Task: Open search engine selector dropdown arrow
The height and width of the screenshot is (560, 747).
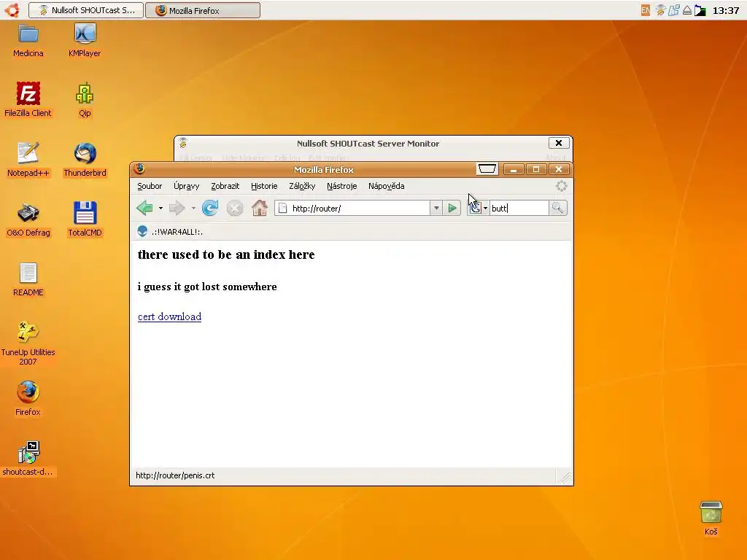Action: pyautogui.click(x=485, y=208)
